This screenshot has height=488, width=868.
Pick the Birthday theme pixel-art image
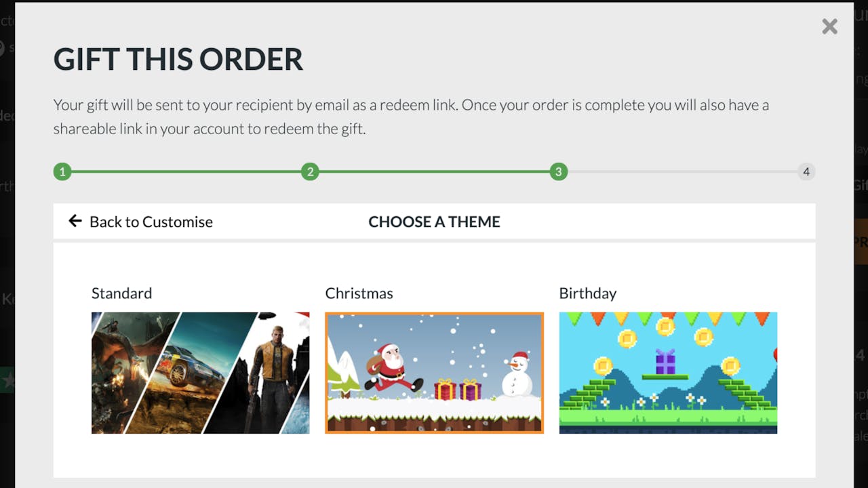coord(668,373)
